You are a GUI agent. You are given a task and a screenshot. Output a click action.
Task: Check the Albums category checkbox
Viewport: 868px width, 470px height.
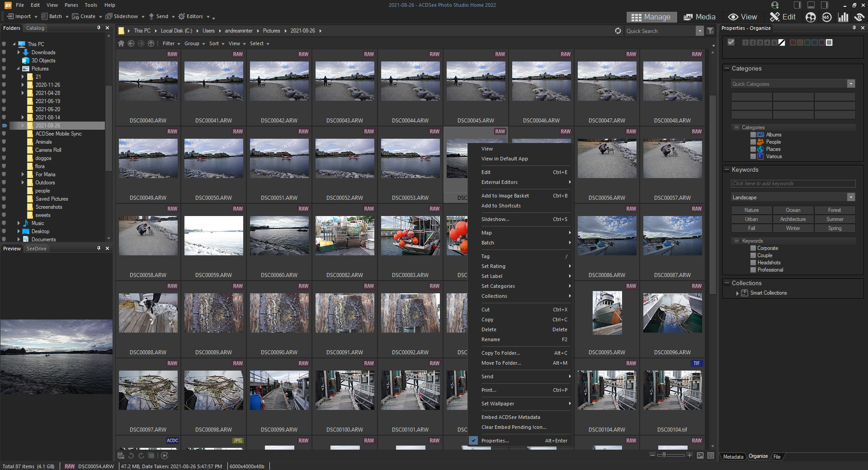(753, 135)
